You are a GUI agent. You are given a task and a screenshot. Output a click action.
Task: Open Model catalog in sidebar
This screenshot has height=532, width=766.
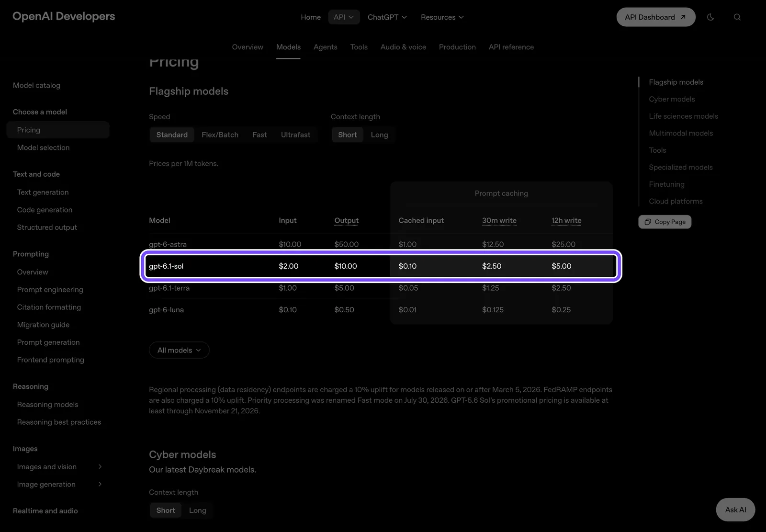[36, 85]
